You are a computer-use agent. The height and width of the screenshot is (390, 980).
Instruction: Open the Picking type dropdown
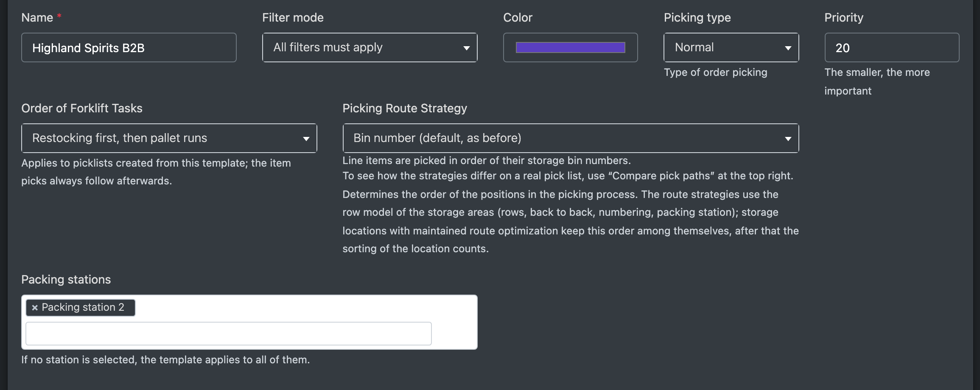pos(731,47)
